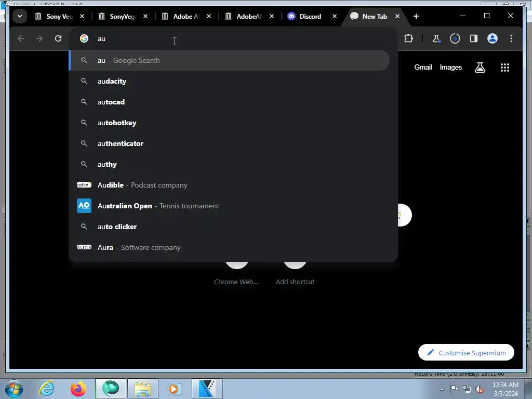Open the tab search dropdown arrow
Screen dimensions: 532x399
coord(20,16)
